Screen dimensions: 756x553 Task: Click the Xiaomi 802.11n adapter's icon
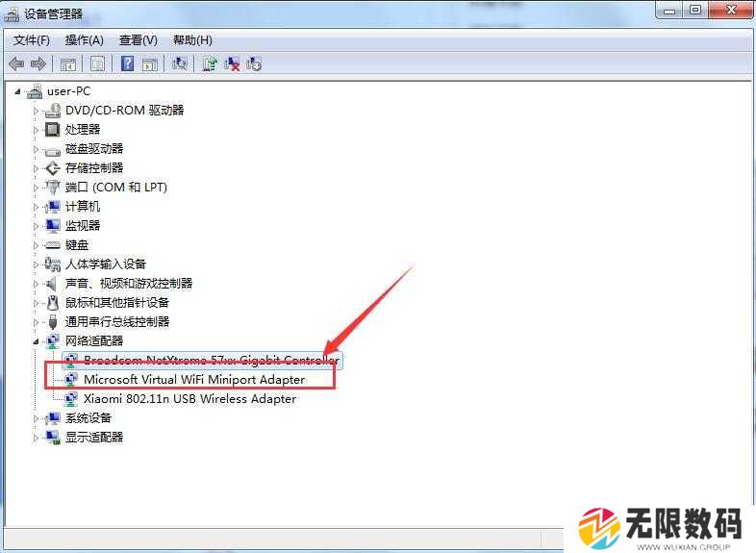(x=71, y=399)
